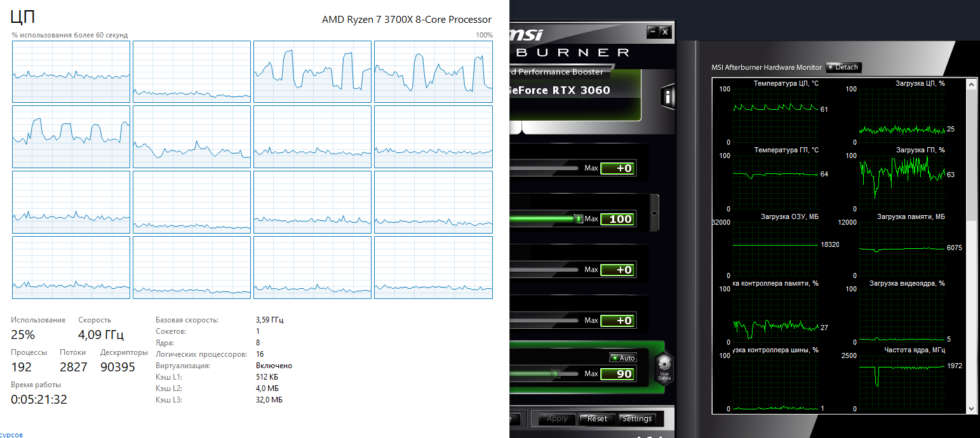Screen dimensions: 980x438
Task: Close the MSI Afterburner window
Action: coord(665,31)
